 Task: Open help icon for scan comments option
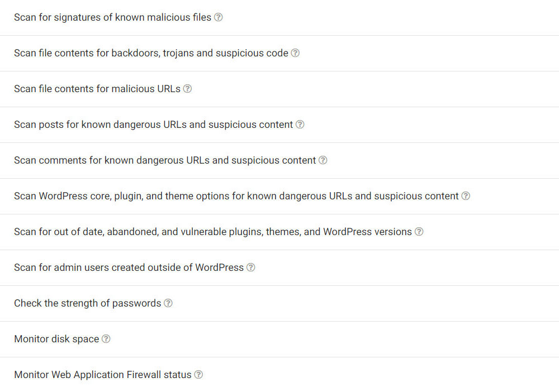click(323, 160)
